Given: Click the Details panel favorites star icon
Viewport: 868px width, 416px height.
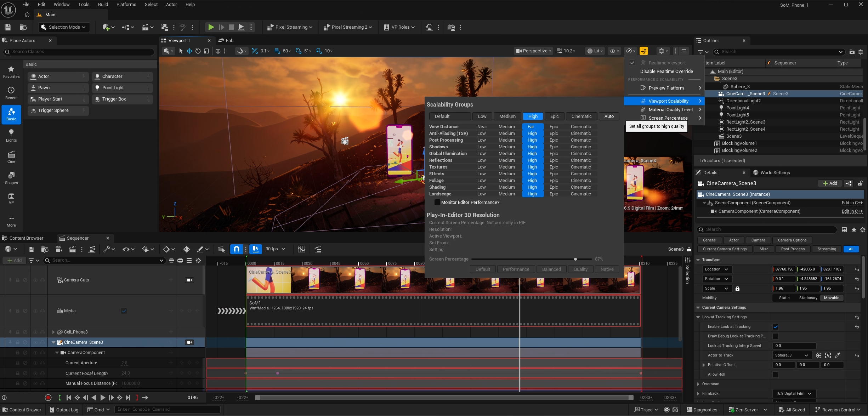Looking at the screenshot, I should [854, 230].
